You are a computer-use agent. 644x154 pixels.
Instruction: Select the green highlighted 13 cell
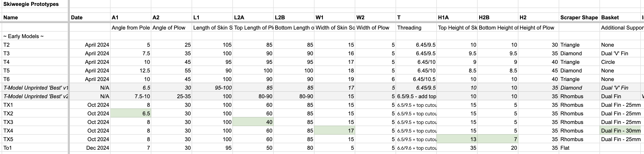[457, 139]
